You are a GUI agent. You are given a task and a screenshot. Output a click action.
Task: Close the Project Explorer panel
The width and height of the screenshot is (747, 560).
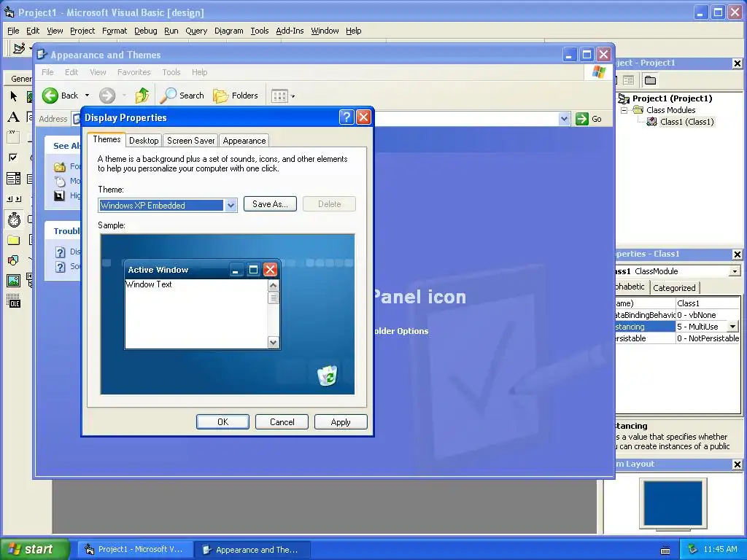point(737,63)
